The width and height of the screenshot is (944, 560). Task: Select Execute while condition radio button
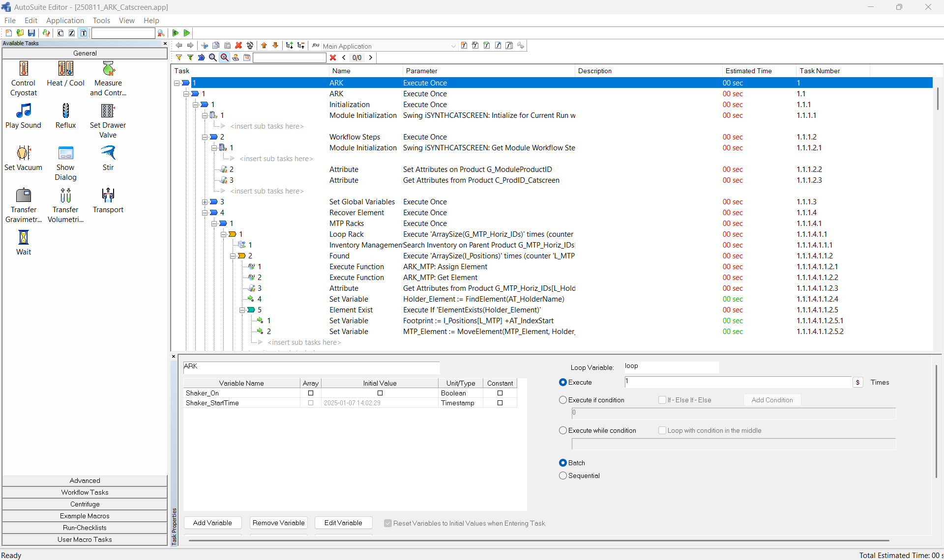point(563,430)
